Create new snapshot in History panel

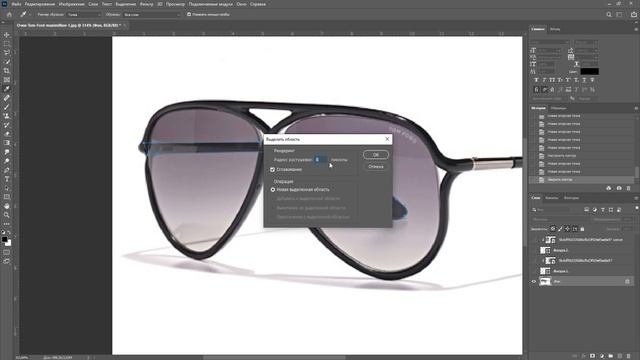coord(619,188)
